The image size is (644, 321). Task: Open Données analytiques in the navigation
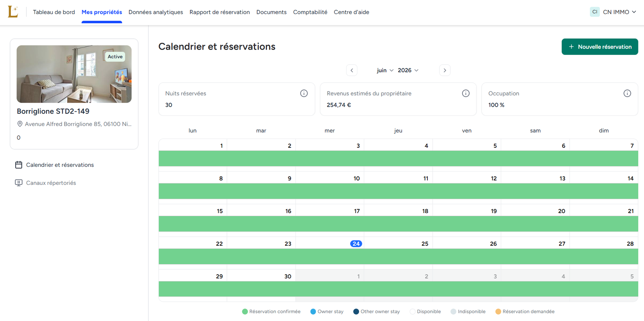pos(156,12)
